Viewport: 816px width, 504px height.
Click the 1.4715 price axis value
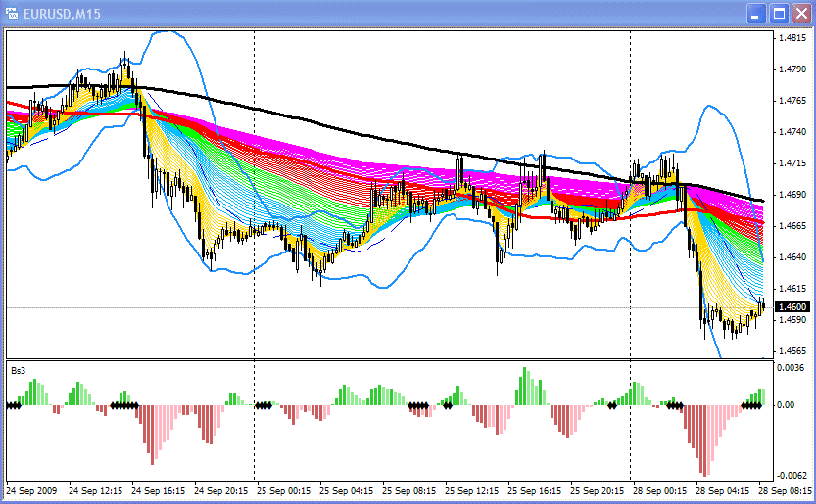click(x=792, y=163)
